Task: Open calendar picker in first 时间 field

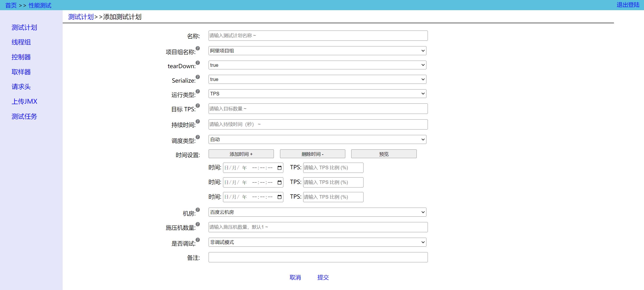Action: (x=280, y=168)
